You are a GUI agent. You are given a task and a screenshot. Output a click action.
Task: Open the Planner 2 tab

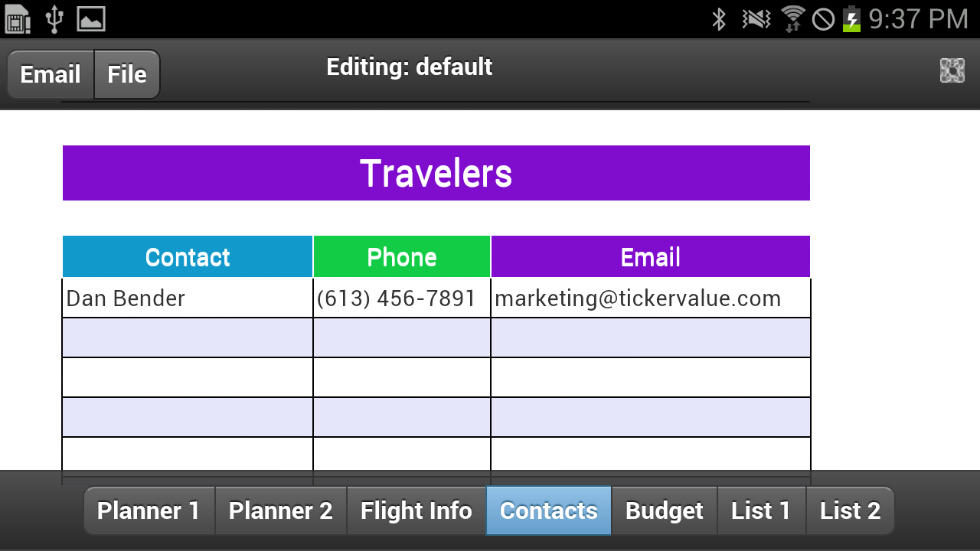[x=281, y=510]
